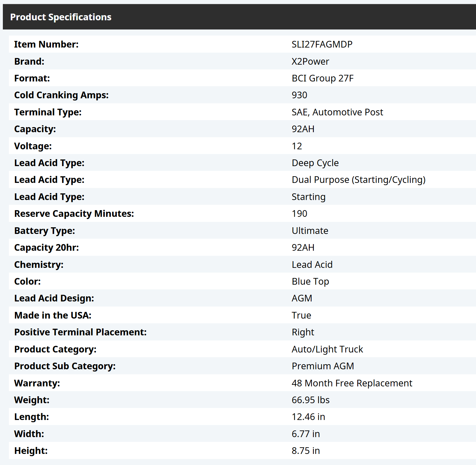Image resolution: width=476 pixels, height=465 pixels.
Task: Select item number SLI27FAGMDP
Action: pyautogui.click(x=322, y=44)
